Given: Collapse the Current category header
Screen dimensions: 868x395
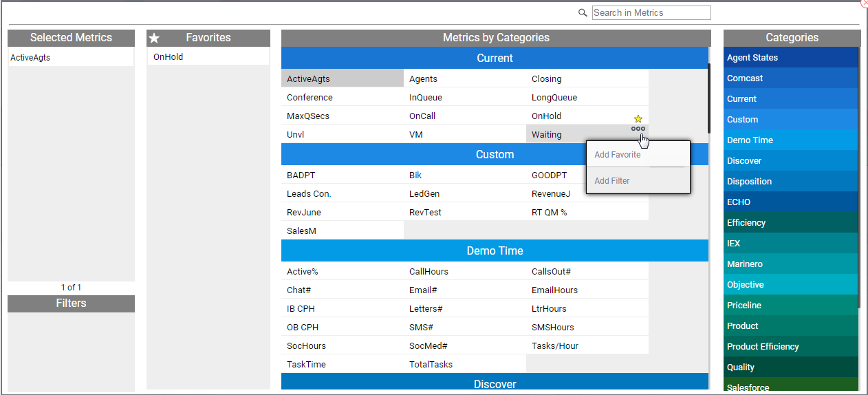Looking at the screenshot, I should tap(495, 58).
